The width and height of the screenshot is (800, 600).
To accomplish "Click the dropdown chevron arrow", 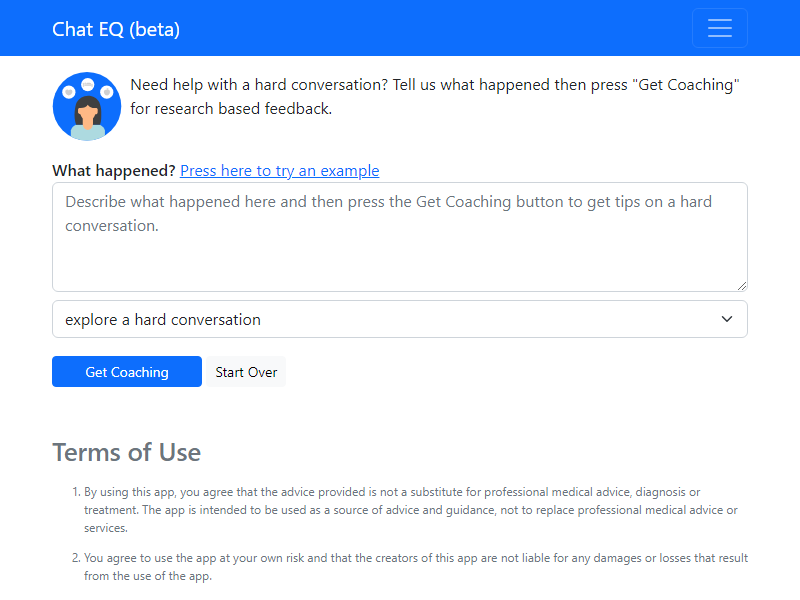I will tap(727, 319).
